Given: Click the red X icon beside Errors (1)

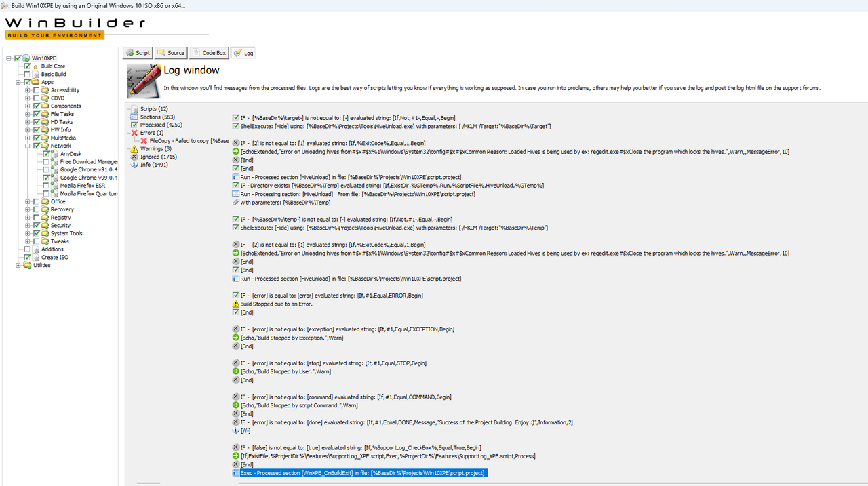Looking at the screenshot, I should click(x=134, y=133).
